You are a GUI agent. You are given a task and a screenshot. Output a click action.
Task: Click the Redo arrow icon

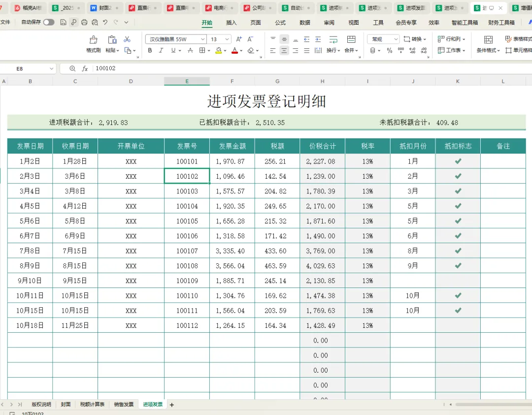[x=116, y=22]
